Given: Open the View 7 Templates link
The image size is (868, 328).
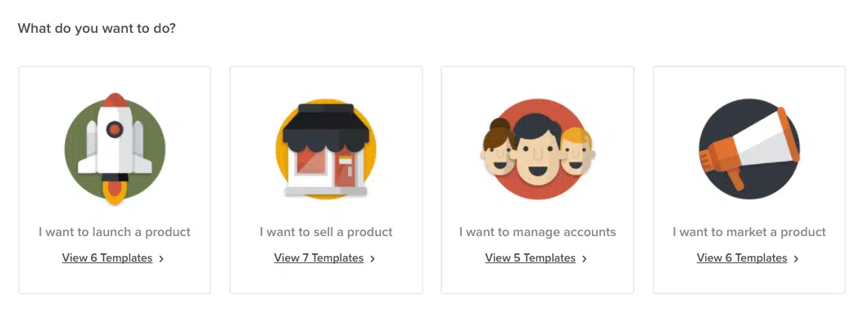Looking at the screenshot, I should point(319,258).
